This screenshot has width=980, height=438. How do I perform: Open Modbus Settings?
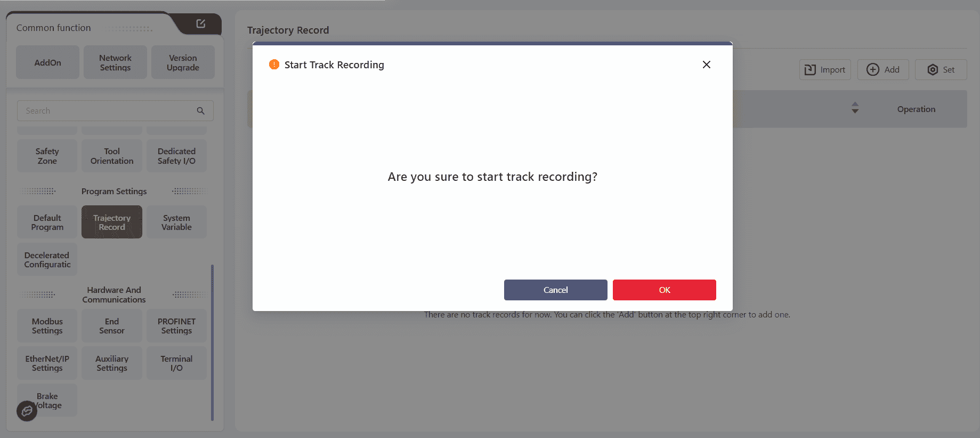tap(47, 325)
